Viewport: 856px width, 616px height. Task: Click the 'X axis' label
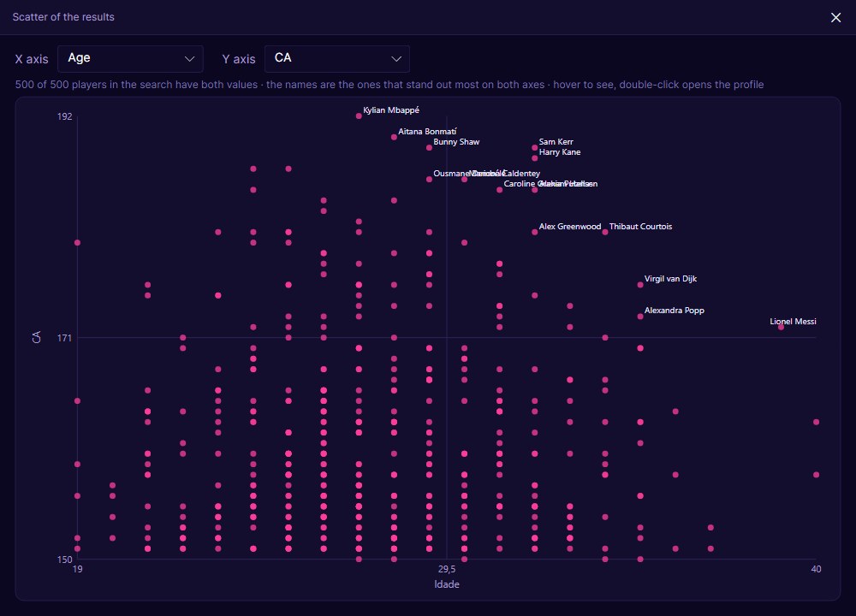click(x=31, y=60)
